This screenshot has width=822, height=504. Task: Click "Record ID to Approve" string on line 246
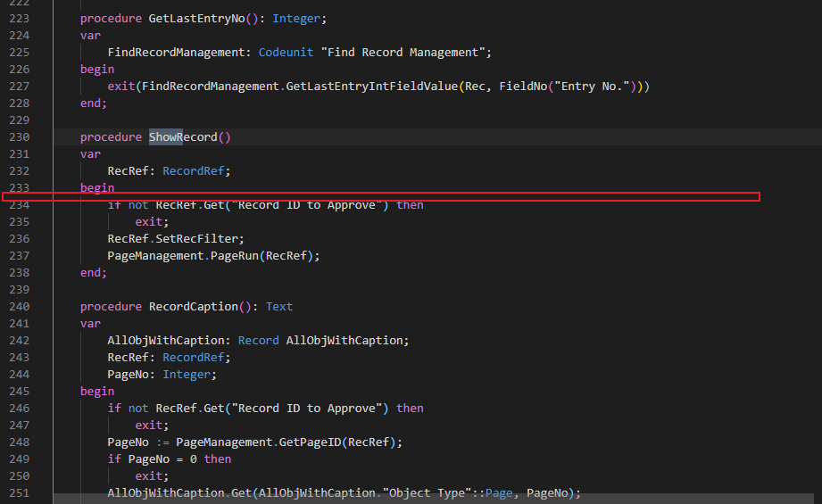coord(307,409)
